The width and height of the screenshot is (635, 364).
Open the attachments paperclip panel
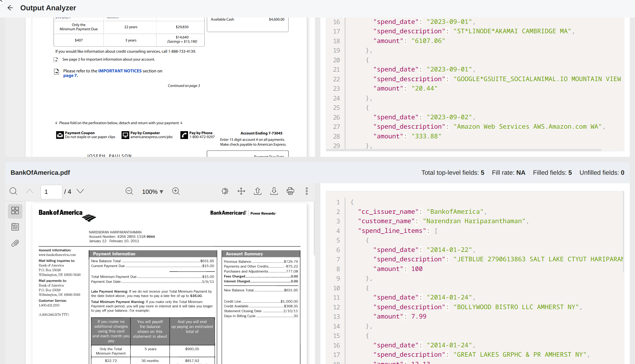[x=15, y=243]
